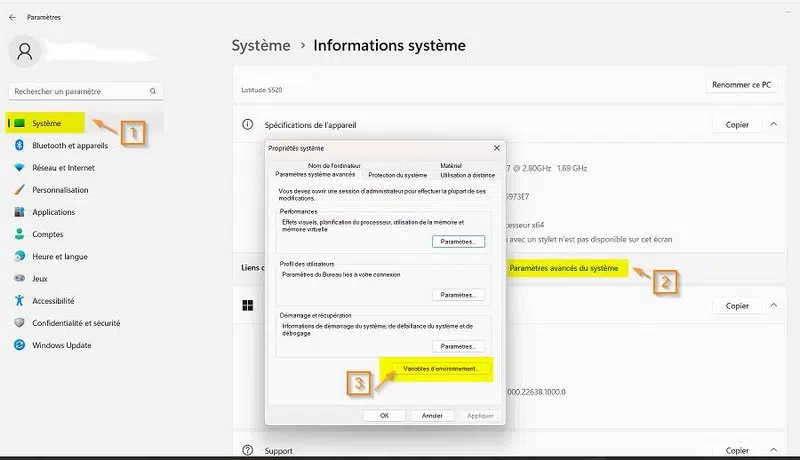
Task: Click the Windows logo icon in specifications section
Action: [247, 305]
